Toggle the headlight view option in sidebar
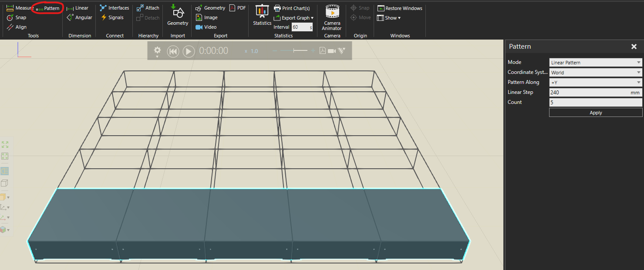The height and width of the screenshot is (270, 644). click(x=5, y=171)
